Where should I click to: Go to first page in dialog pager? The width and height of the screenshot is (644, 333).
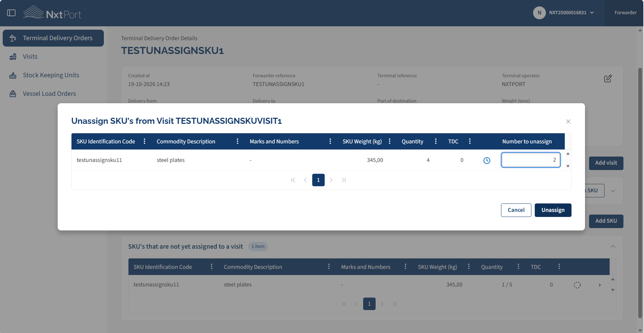click(293, 180)
